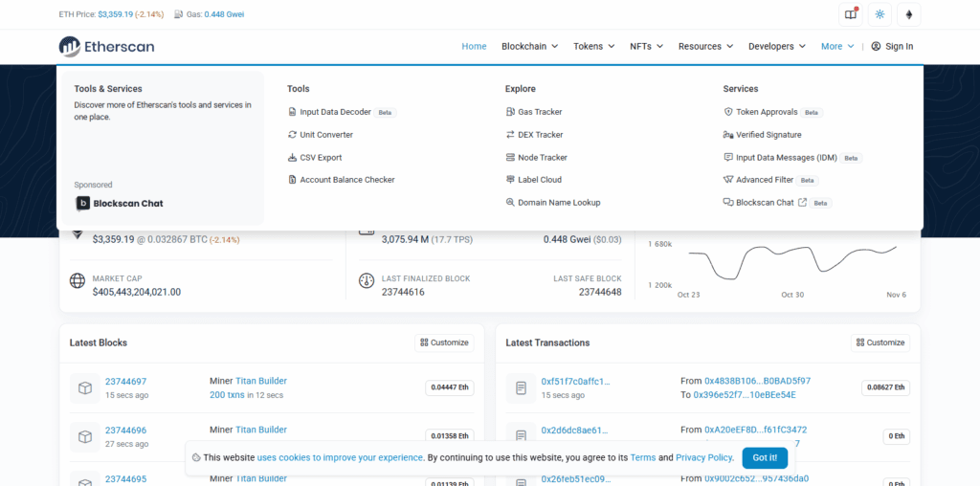Image resolution: width=980 pixels, height=486 pixels.
Task: Open Token Approvals
Action: tap(767, 112)
